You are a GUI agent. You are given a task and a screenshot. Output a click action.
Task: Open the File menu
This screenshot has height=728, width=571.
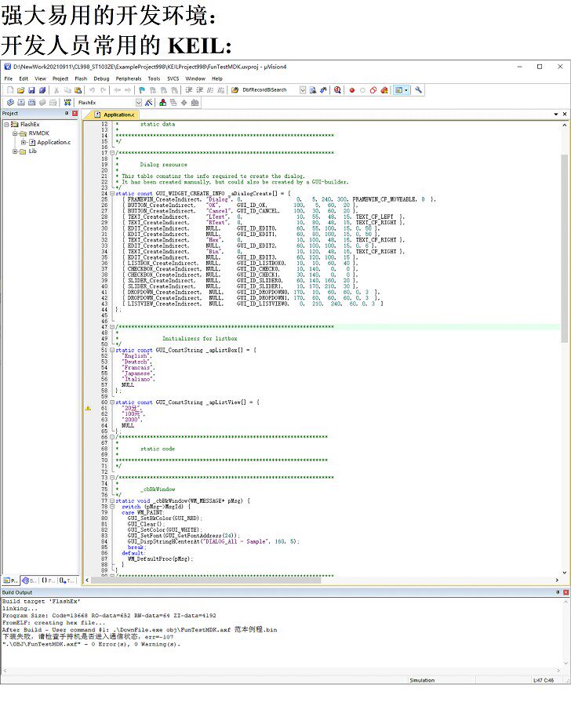9,78
